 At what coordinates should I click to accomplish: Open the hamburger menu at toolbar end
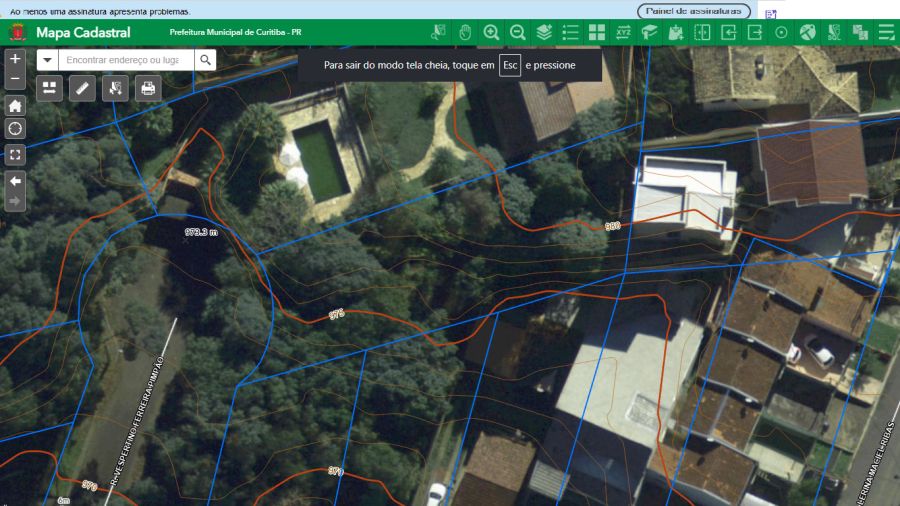coord(886,32)
